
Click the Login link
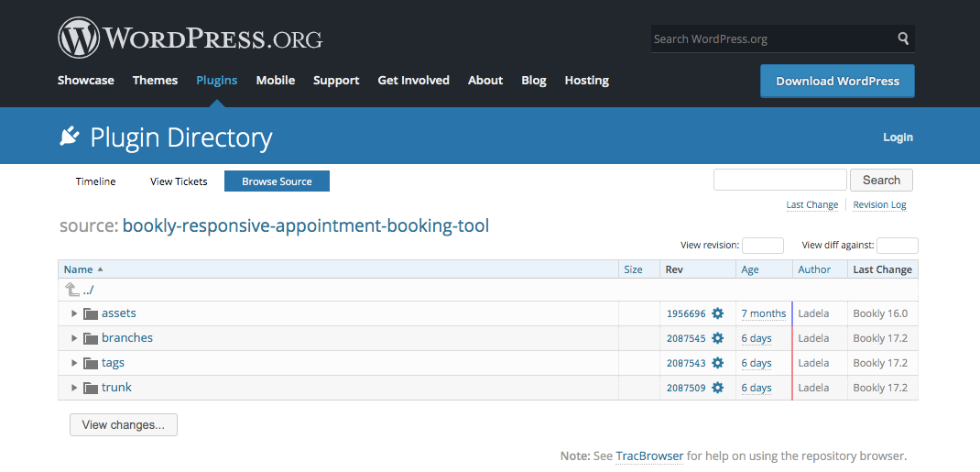898,137
